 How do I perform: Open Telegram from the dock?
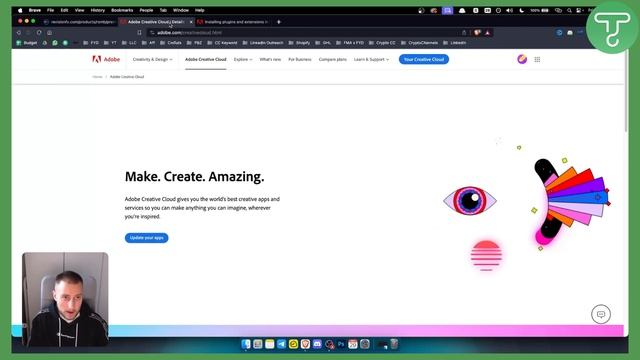(x=281, y=344)
